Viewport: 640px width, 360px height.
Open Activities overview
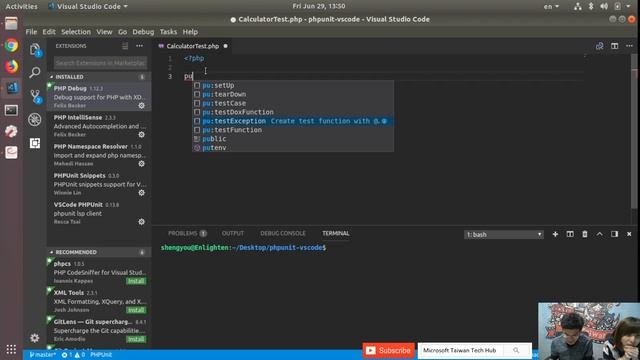[21, 7]
